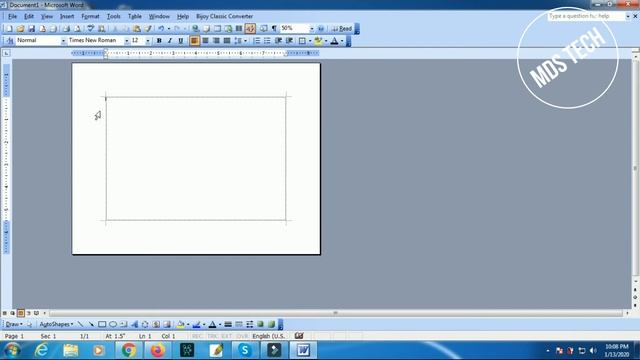Toggle italic formatting
The width and height of the screenshot is (640, 360).
coord(169,40)
